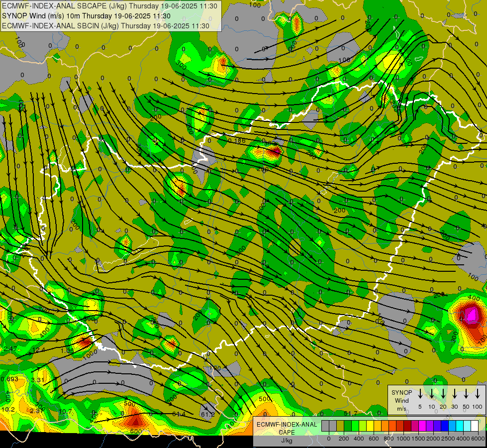Click the SBCAPE title line in header
487x448 pixels.
tap(109, 6)
